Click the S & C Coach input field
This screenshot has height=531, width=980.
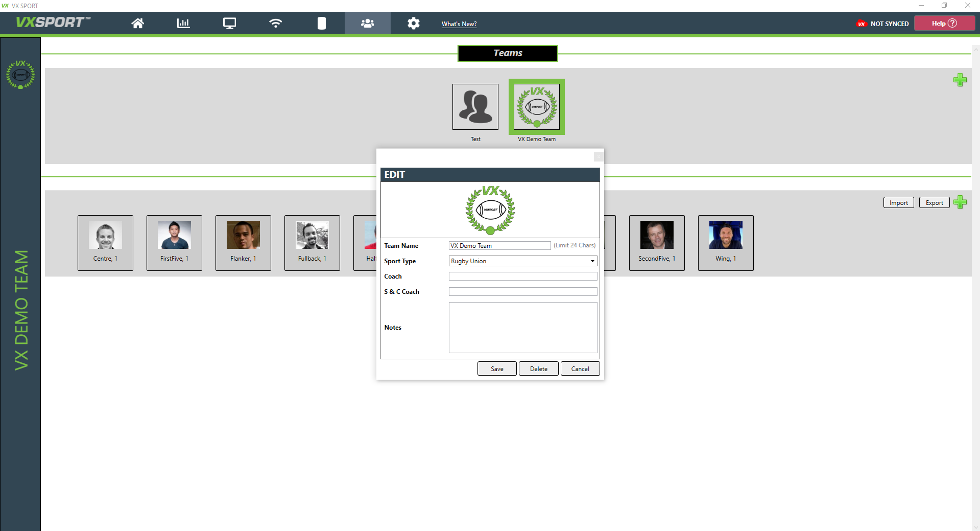pyautogui.click(x=523, y=292)
